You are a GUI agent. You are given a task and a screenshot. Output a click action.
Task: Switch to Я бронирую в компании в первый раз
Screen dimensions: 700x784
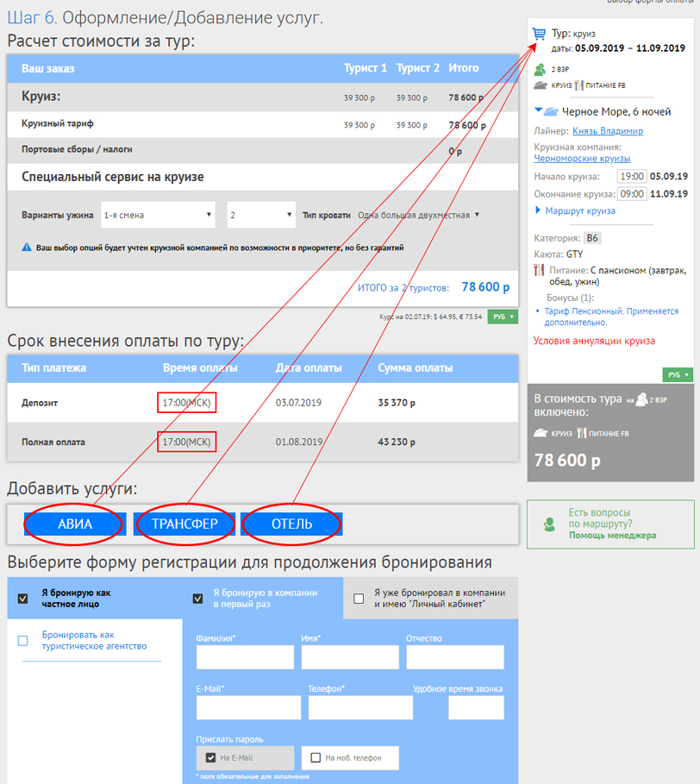coord(197,598)
